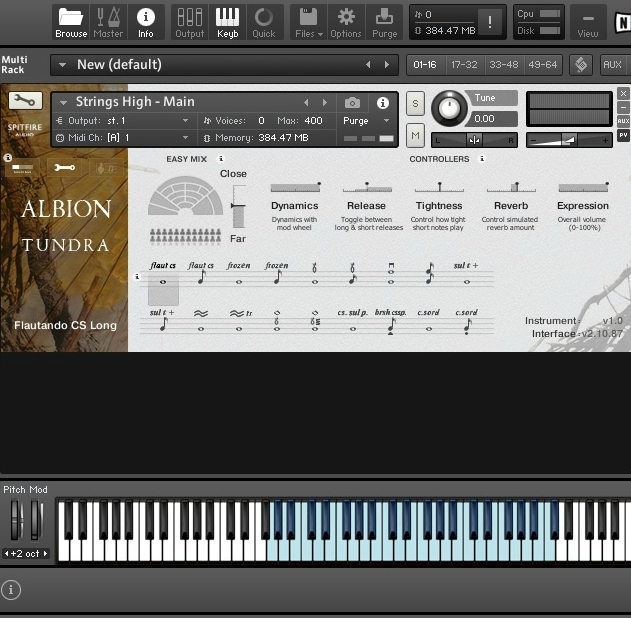Open the Browse panel
Screen dimensions: 631x618
[x=71, y=21]
